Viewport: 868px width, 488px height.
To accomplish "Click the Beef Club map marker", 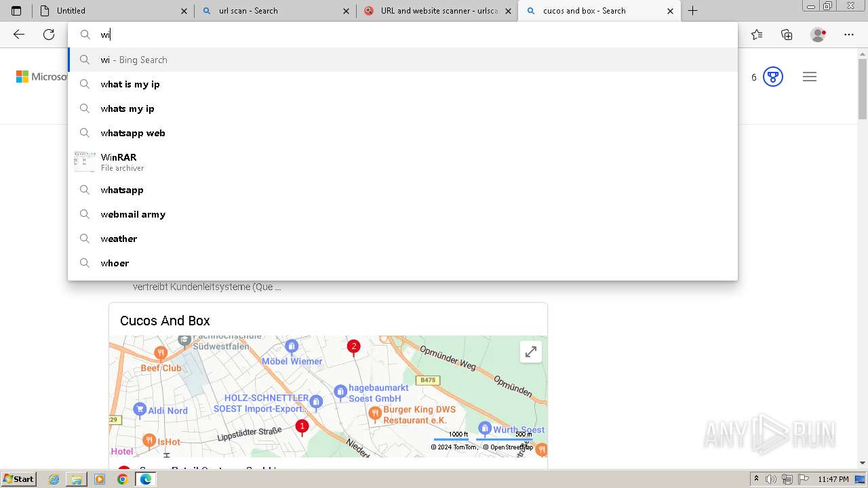I will click(161, 353).
